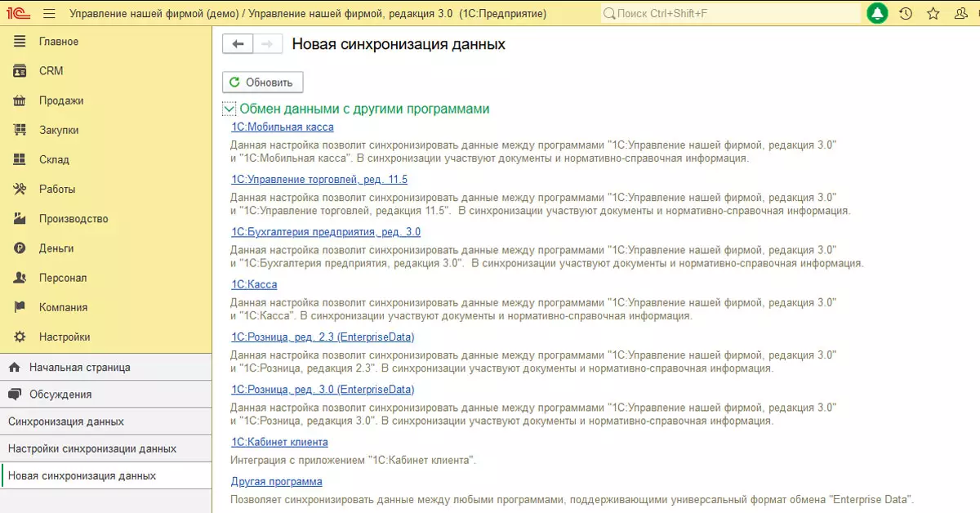This screenshot has height=513, width=980.
Task: Select Новая синхронизация данных tab
Action: click(x=106, y=475)
